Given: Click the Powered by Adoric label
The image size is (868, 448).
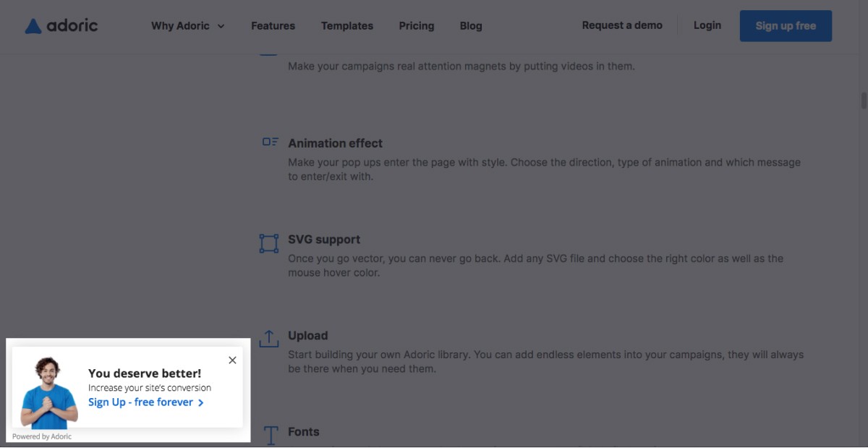Looking at the screenshot, I should [x=42, y=436].
